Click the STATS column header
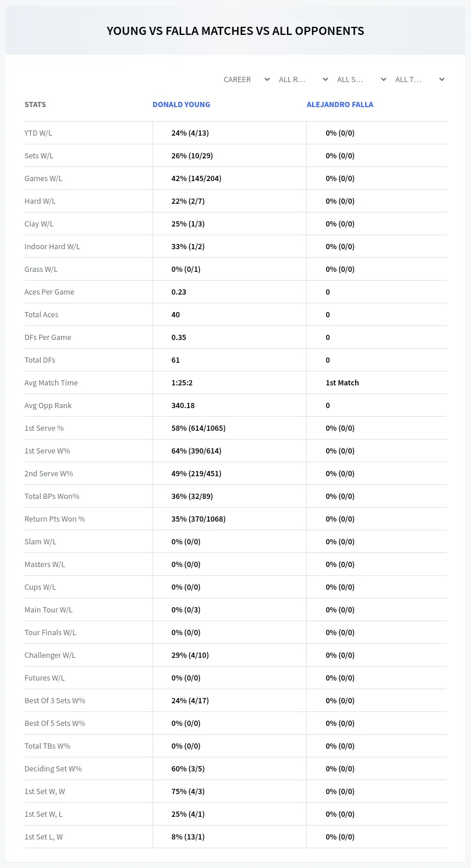The height and width of the screenshot is (868, 471). pyautogui.click(x=35, y=105)
